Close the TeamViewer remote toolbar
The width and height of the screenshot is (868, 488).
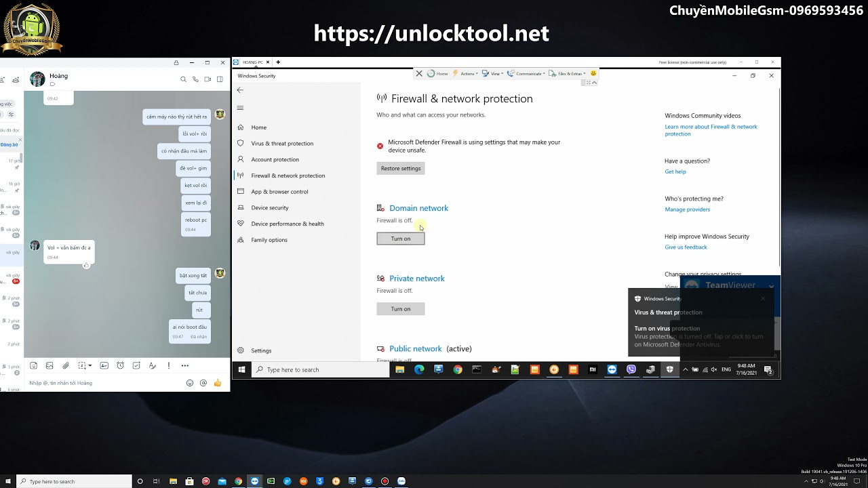click(419, 73)
